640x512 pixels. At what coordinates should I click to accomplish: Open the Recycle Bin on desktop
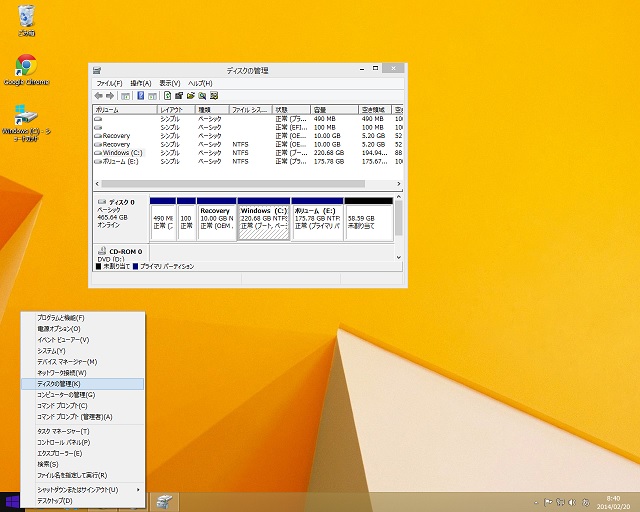[26, 16]
